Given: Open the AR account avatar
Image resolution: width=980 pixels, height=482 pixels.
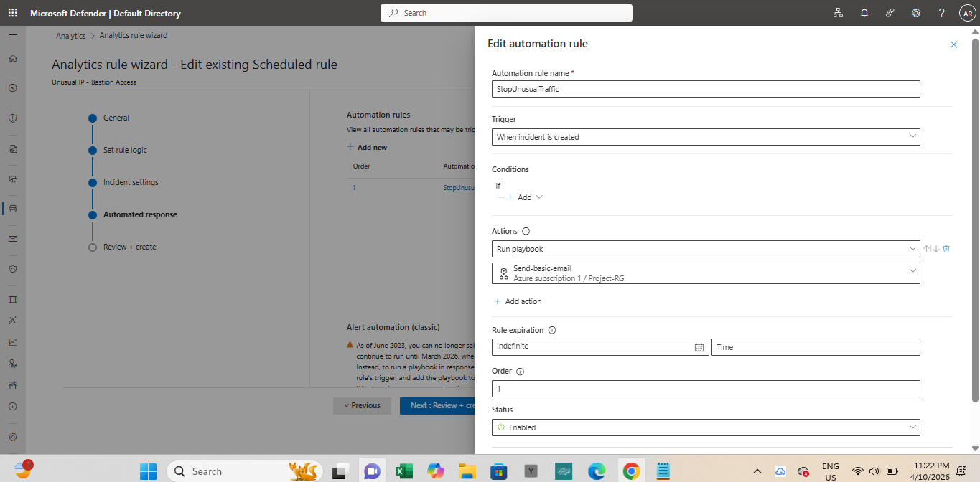Looking at the screenshot, I should point(967,13).
